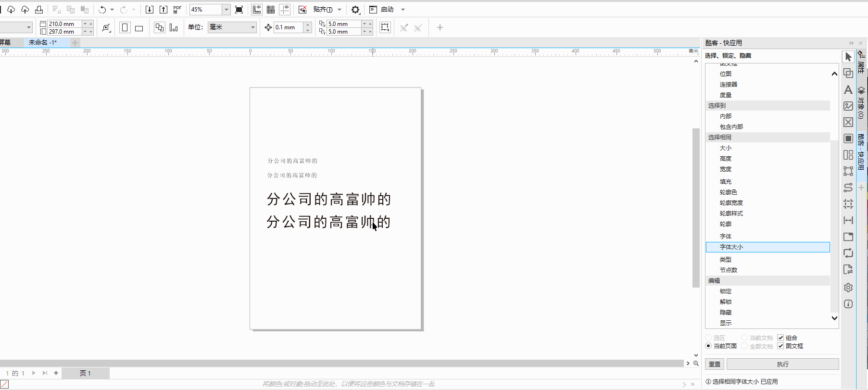
Task: Toggle the grid display icon
Action: 271,10
